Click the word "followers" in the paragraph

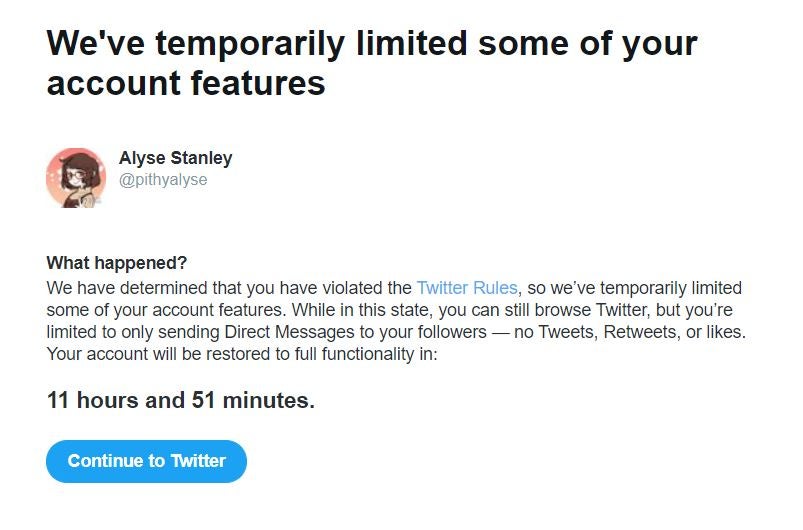pyautogui.click(x=464, y=332)
